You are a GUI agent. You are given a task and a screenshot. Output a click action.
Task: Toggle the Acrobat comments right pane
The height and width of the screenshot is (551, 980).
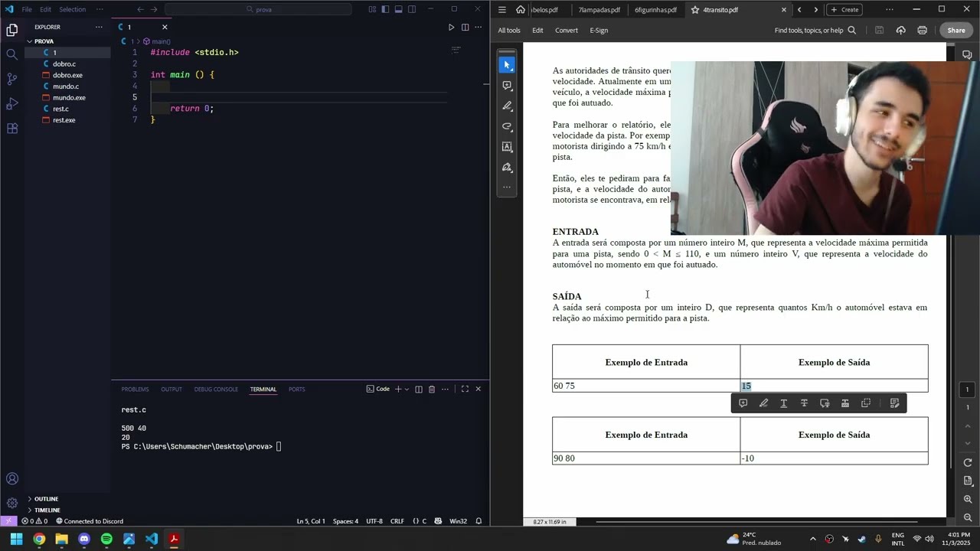967,55
